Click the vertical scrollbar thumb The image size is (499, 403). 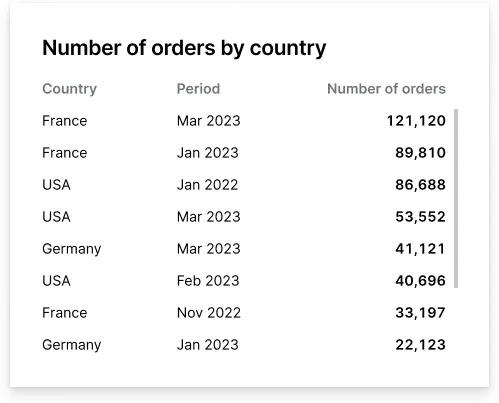[456, 198]
